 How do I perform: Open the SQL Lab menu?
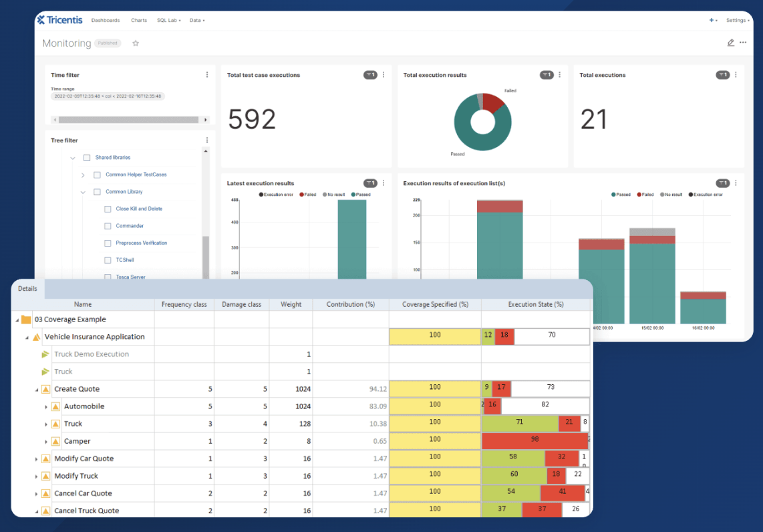[168, 21]
